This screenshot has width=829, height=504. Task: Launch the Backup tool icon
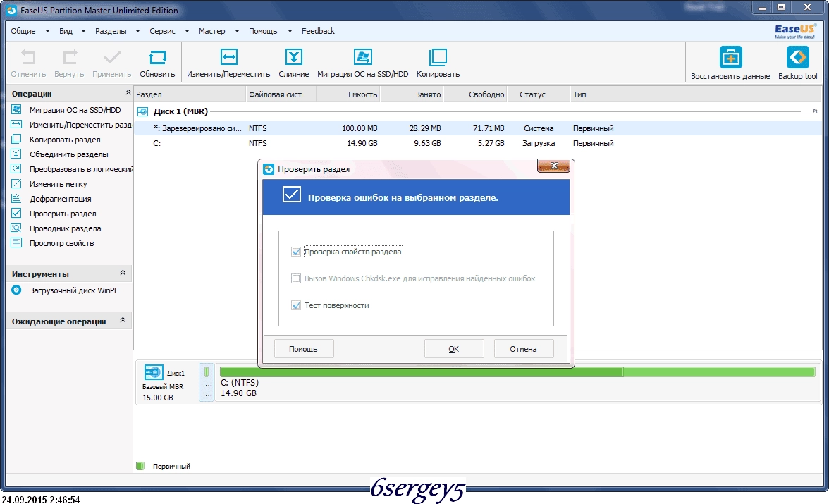(x=798, y=57)
